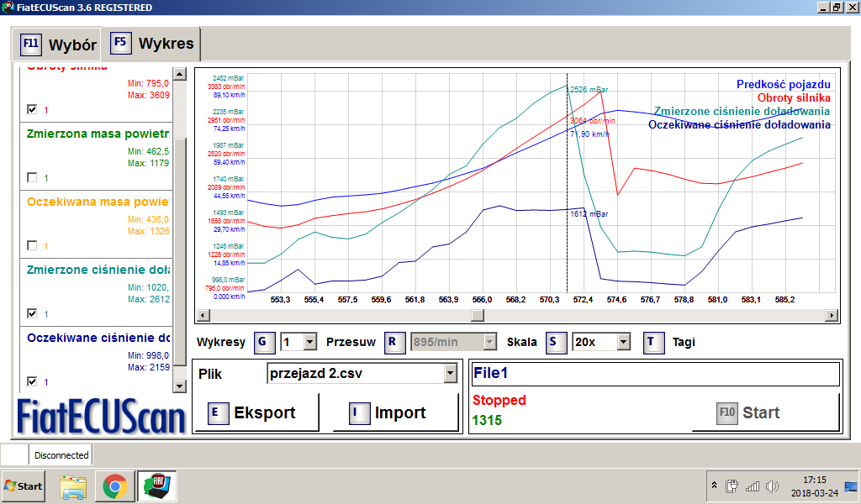Click the F10 Start button

(766, 412)
